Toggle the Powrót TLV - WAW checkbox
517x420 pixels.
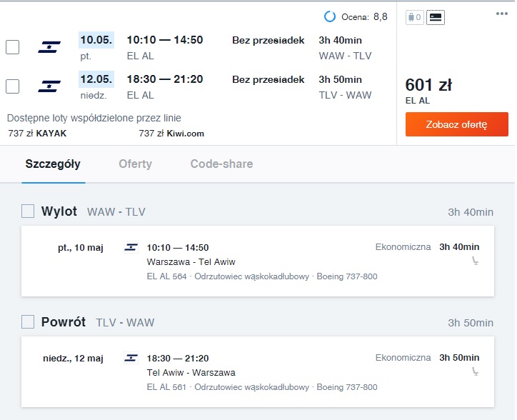tap(28, 321)
